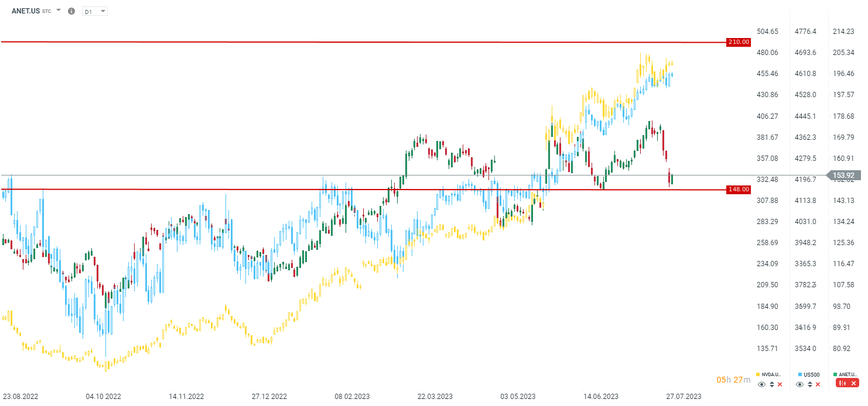
Task: Toggle NVDA.US overlay visibility eye
Action: [x=761, y=384]
